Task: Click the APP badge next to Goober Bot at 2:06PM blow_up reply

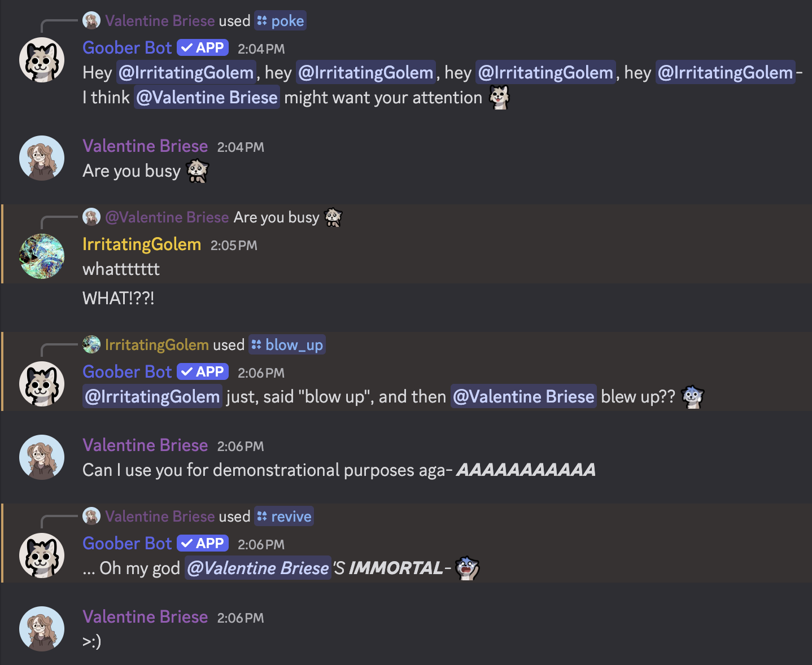Action: tap(202, 371)
